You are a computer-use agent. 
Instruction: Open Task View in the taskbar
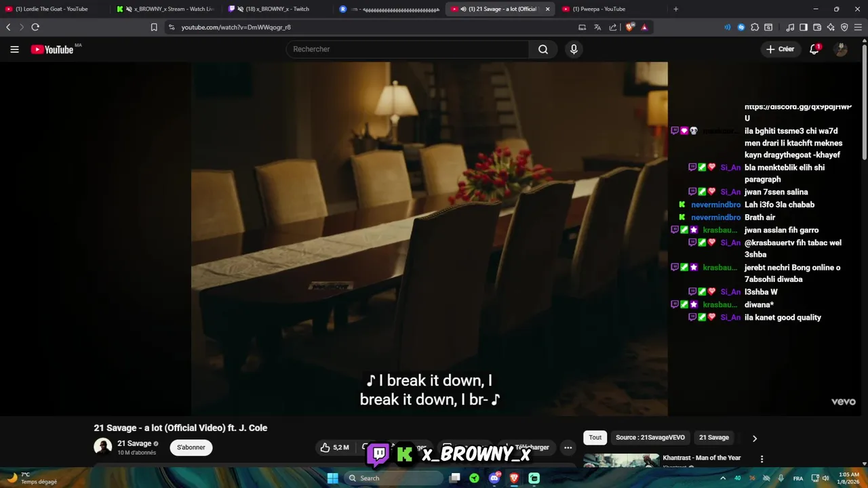[455, 478]
